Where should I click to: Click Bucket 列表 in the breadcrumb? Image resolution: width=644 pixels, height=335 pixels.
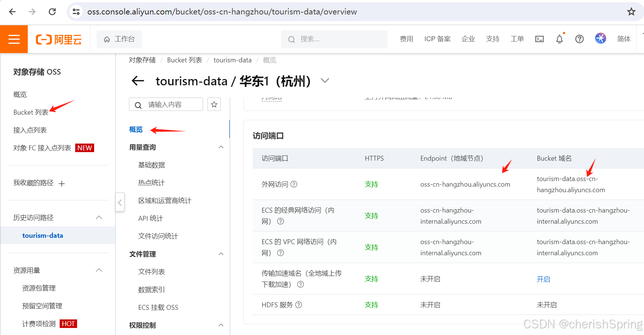(x=185, y=60)
